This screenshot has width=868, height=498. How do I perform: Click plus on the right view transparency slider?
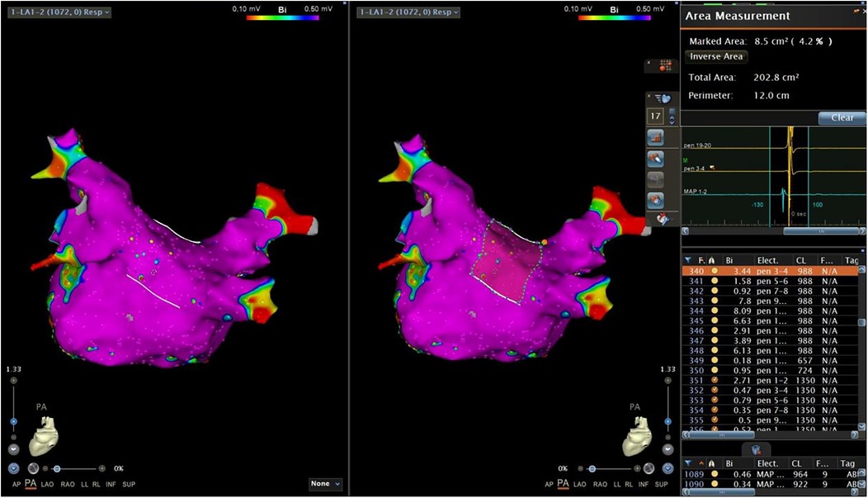(637, 468)
